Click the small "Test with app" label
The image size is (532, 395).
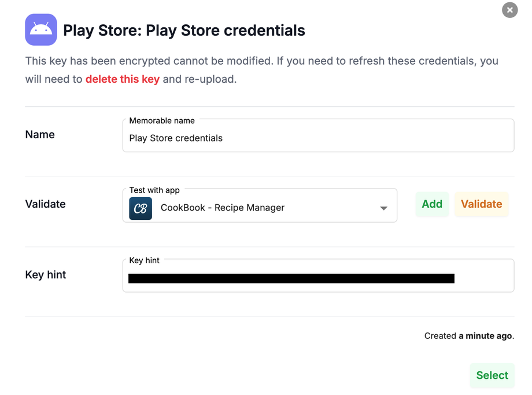(154, 190)
